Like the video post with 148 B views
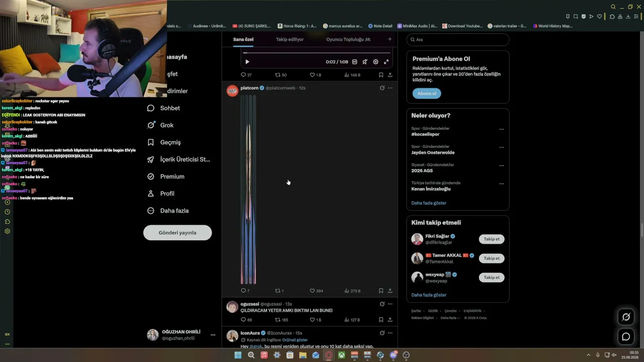 coord(315,75)
